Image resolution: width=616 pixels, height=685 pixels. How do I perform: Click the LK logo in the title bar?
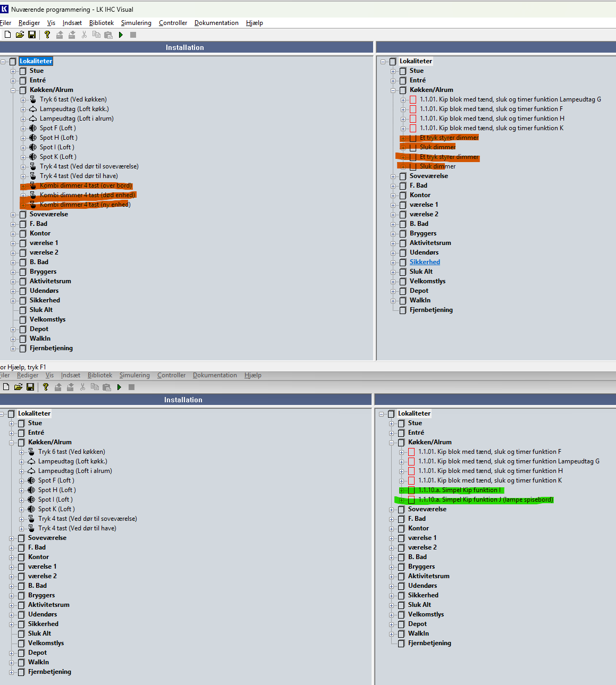[x=5, y=9]
